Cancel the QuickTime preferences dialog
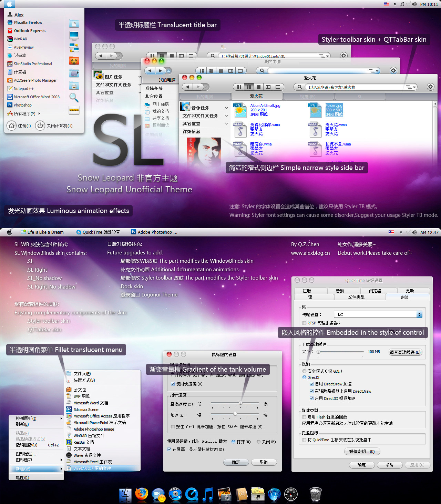This screenshot has width=441, height=504. pyautogui.click(x=389, y=465)
